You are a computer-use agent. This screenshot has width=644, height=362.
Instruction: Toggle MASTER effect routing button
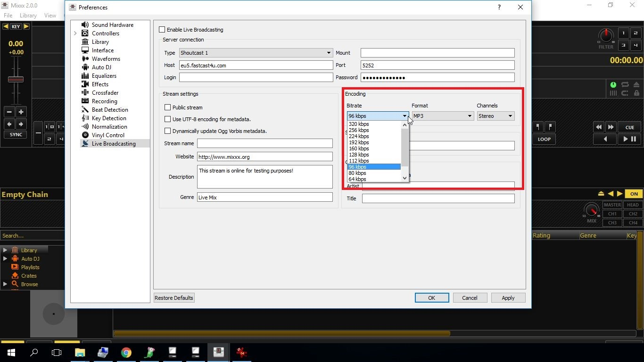click(x=612, y=205)
